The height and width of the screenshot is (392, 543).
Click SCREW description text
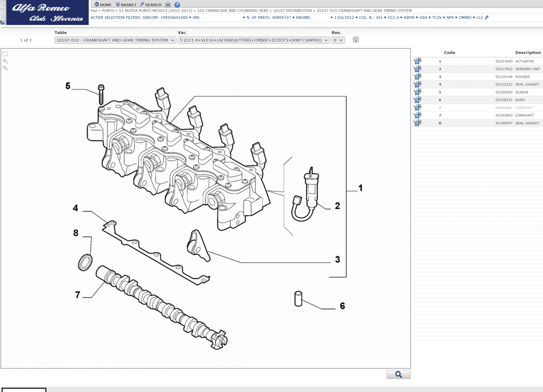pos(521,92)
